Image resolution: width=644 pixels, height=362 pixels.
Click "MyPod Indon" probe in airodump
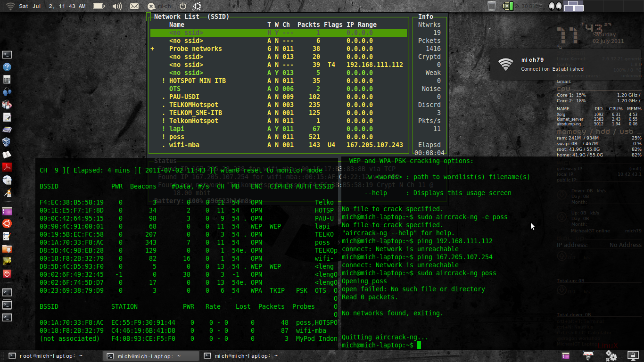click(x=317, y=338)
